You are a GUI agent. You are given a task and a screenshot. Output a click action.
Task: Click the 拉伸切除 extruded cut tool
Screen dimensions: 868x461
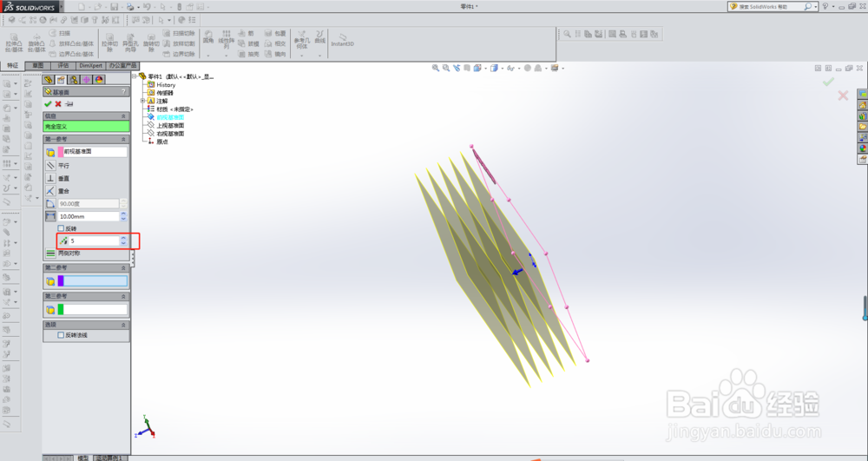click(109, 43)
